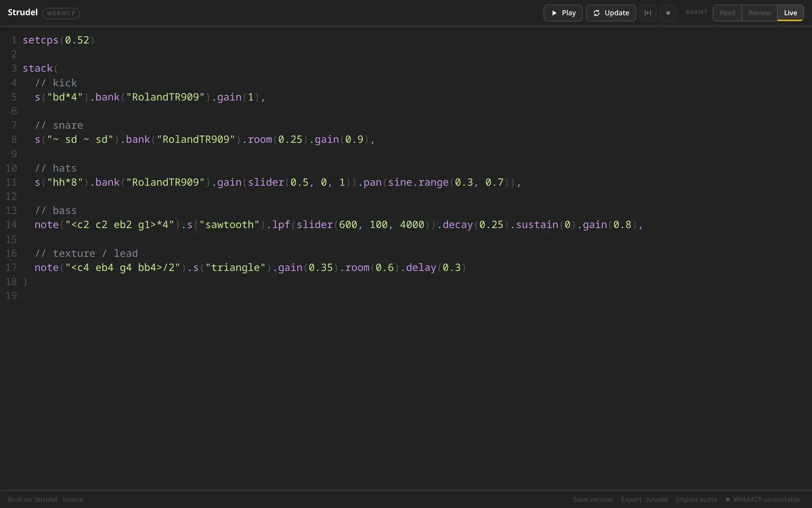Image resolution: width=812 pixels, height=508 pixels.
Task: Click the "triangle" string on line 17
Action: (235, 268)
